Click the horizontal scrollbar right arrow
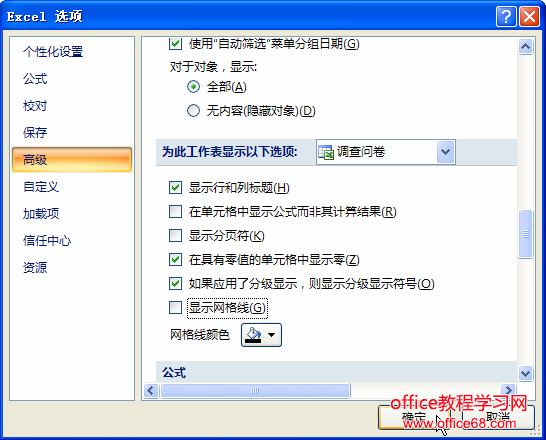 508,390
